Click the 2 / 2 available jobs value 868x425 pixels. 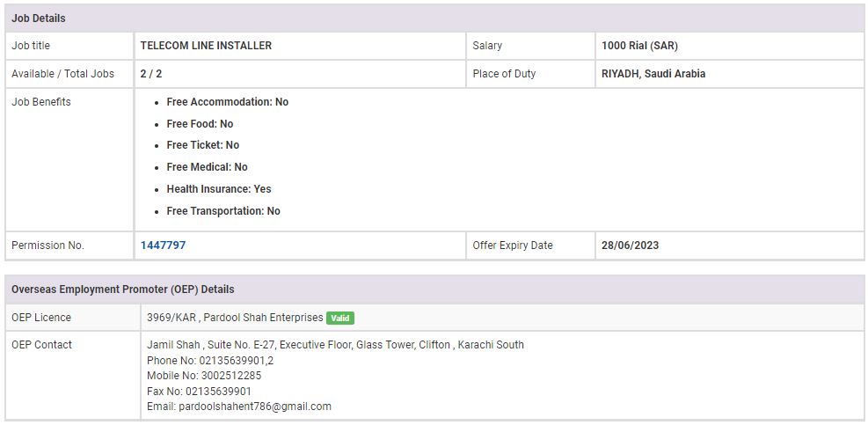(x=151, y=74)
